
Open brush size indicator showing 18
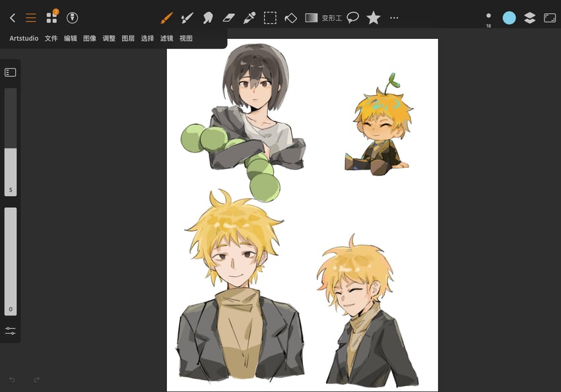click(x=488, y=20)
